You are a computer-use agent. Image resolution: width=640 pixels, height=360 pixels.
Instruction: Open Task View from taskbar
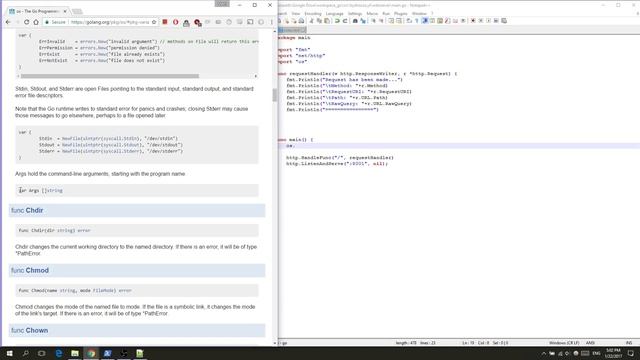(42, 353)
